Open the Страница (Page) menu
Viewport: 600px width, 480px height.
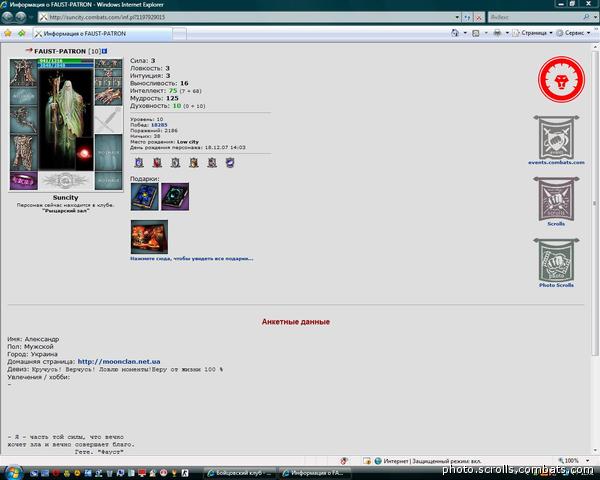pos(533,33)
